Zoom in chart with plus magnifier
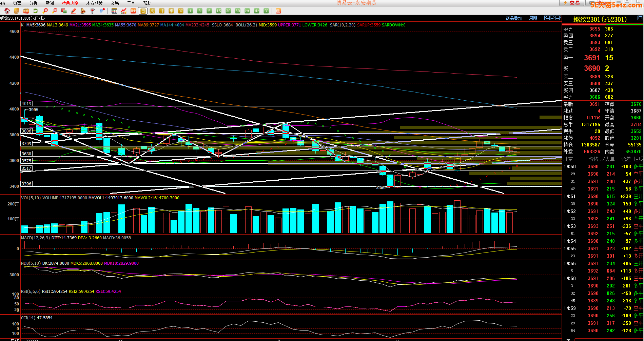 click(x=45, y=11)
